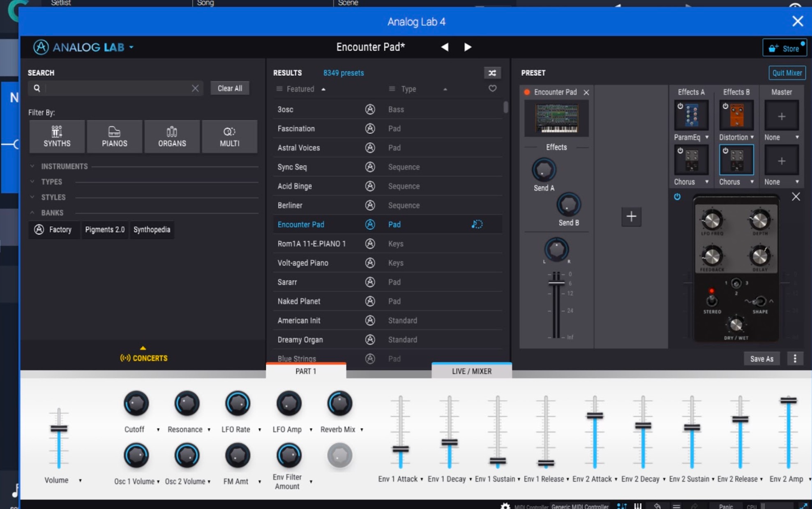The image size is (812, 509).
Task: Click the main Volume fader
Action: tap(59, 428)
